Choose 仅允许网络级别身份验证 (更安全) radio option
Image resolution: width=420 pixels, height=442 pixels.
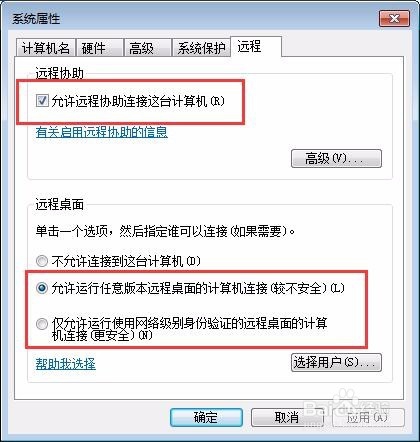tap(42, 324)
